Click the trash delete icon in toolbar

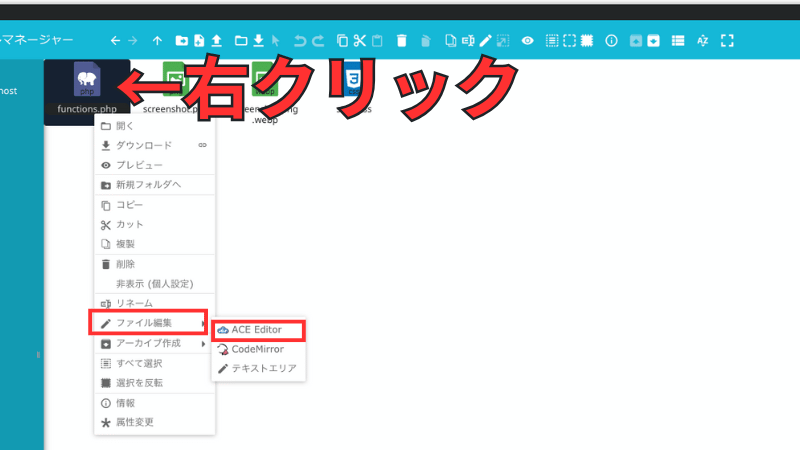tap(401, 41)
